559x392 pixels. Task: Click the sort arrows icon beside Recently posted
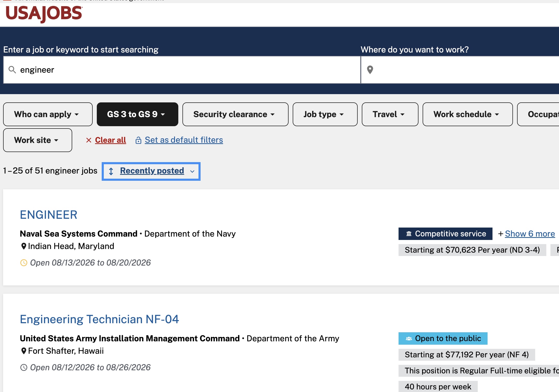pyautogui.click(x=111, y=171)
